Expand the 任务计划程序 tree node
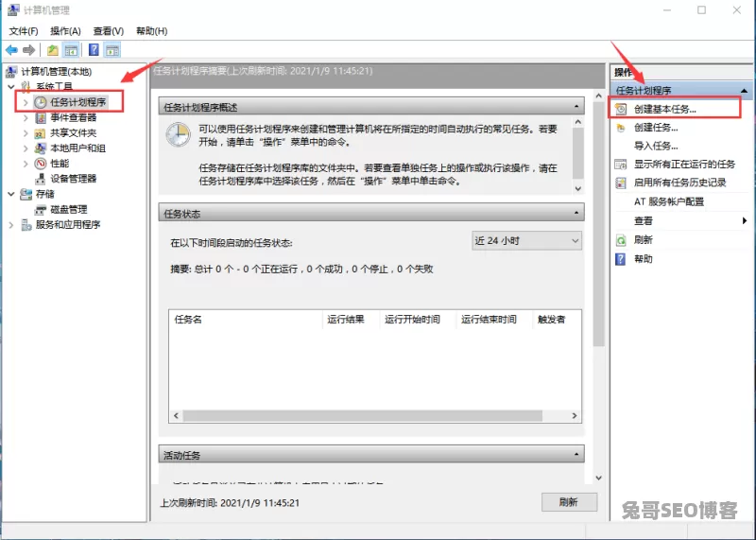Image resolution: width=756 pixels, height=540 pixels. (x=26, y=102)
